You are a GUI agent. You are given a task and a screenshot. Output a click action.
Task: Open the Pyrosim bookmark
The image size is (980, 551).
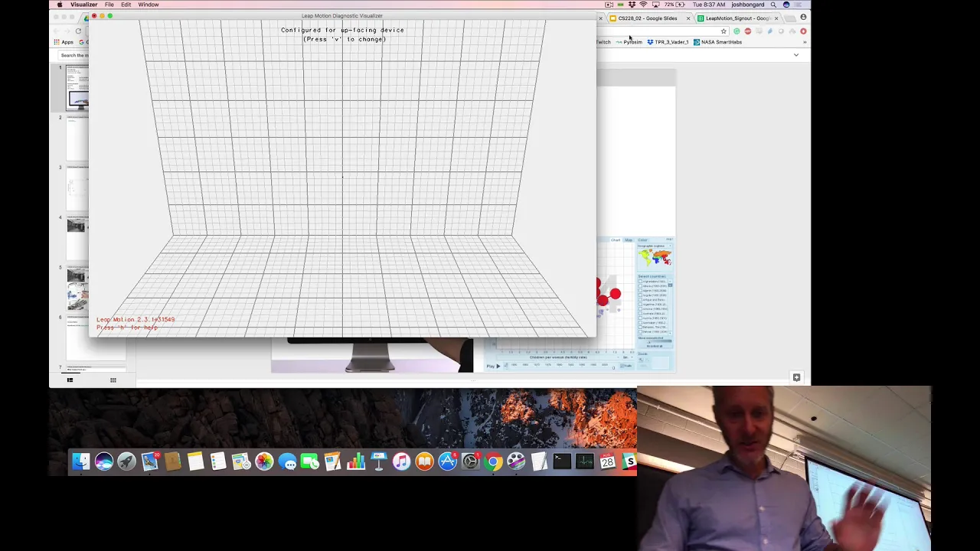coord(629,42)
